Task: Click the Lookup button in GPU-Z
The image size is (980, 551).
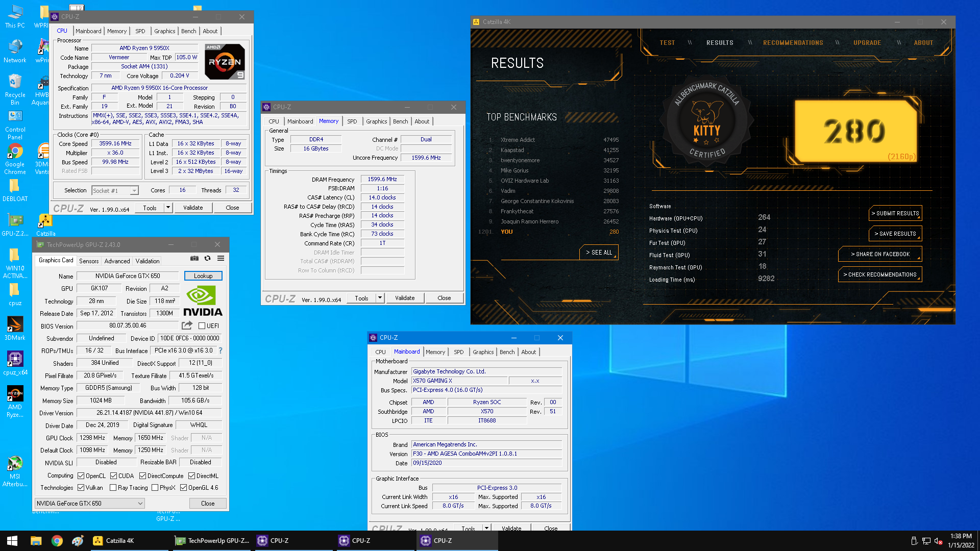Action: (x=203, y=276)
